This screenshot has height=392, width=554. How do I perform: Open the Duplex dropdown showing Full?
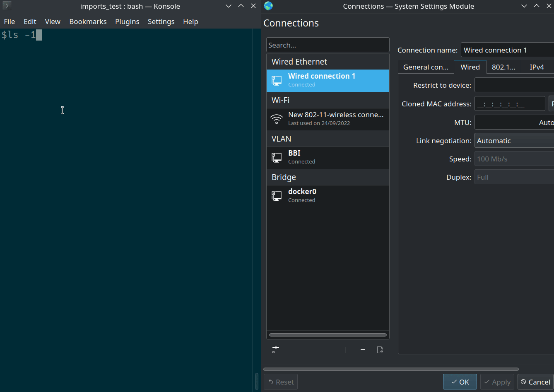tap(514, 177)
